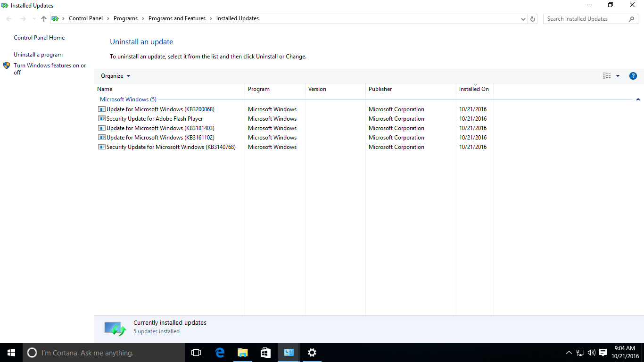Open the Help button
This screenshot has width=644, height=362.
coord(633,76)
